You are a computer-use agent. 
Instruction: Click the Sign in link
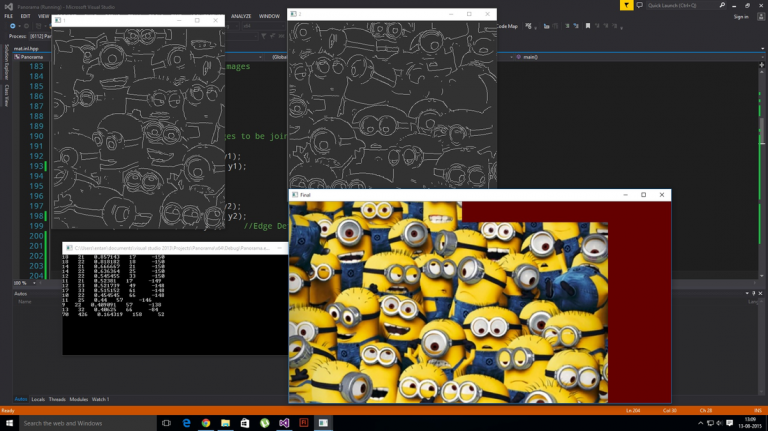pyautogui.click(x=741, y=17)
